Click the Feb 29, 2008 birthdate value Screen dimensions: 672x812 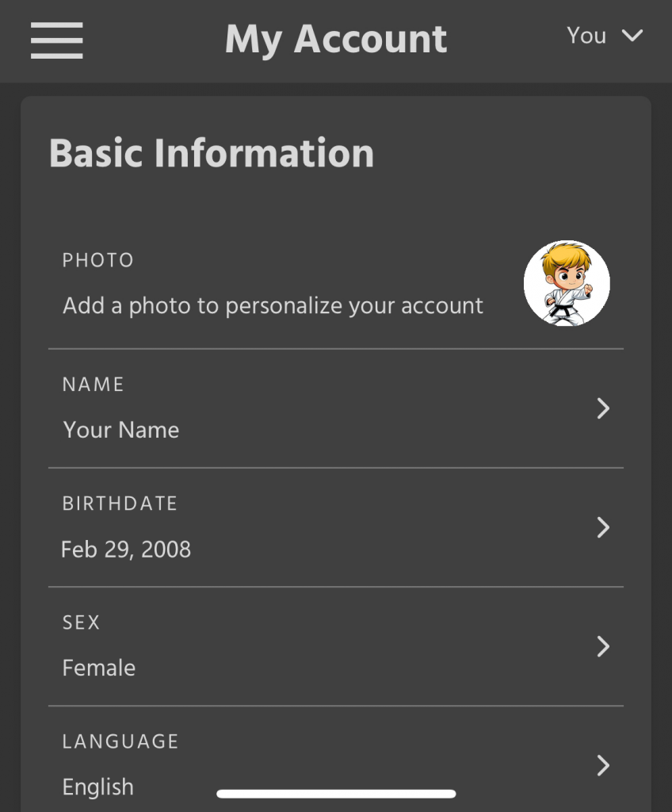[126, 549]
